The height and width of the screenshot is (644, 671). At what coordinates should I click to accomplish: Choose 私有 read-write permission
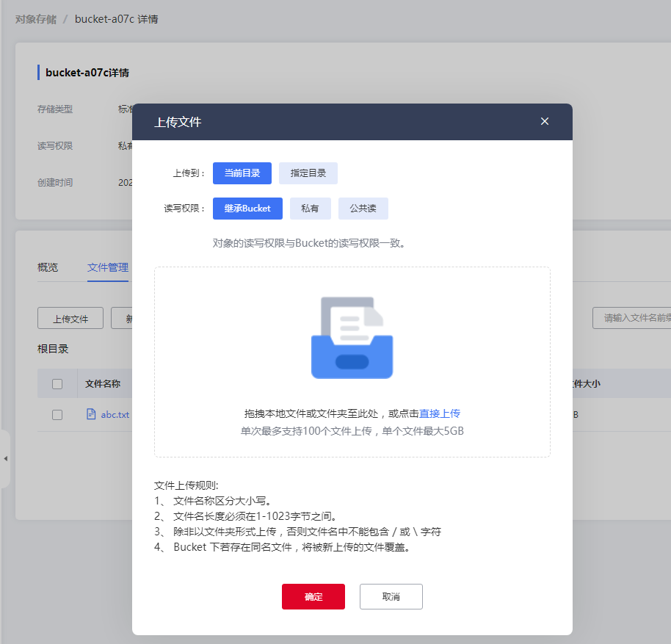[311, 209]
